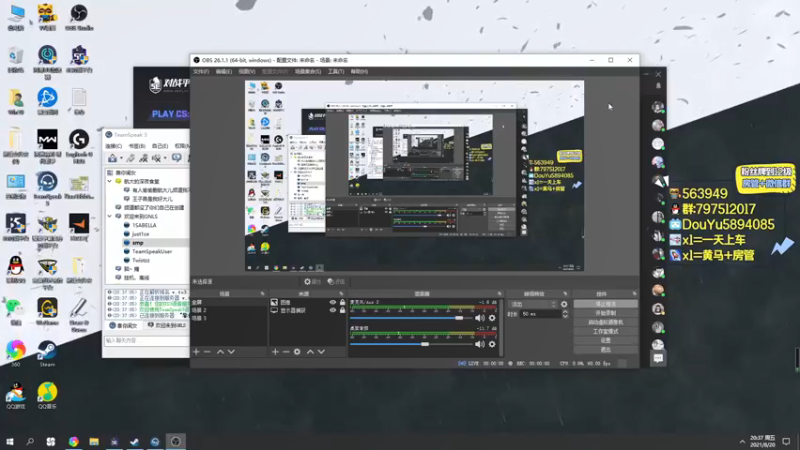The image size is (800, 450).
Task: Click TeamSpeak connect toolbar icon
Action: 112,158
